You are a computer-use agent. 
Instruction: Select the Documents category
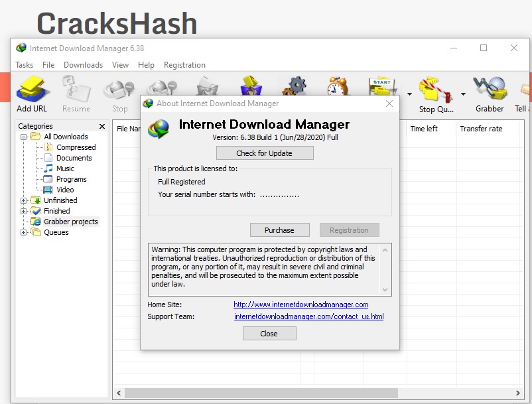tap(74, 158)
